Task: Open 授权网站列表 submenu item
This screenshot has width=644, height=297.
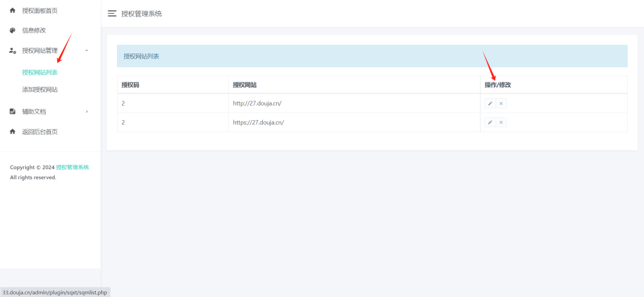Action: (x=40, y=72)
